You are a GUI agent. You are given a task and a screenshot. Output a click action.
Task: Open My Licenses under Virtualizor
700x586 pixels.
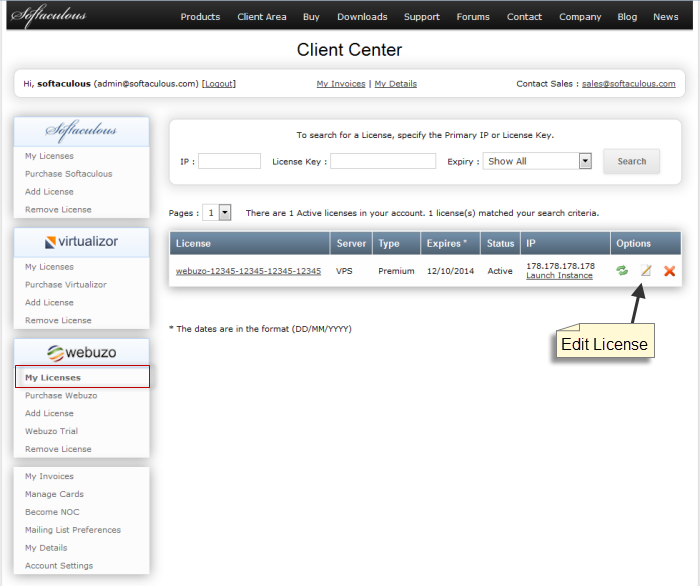pyautogui.click(x=49, y=267)
